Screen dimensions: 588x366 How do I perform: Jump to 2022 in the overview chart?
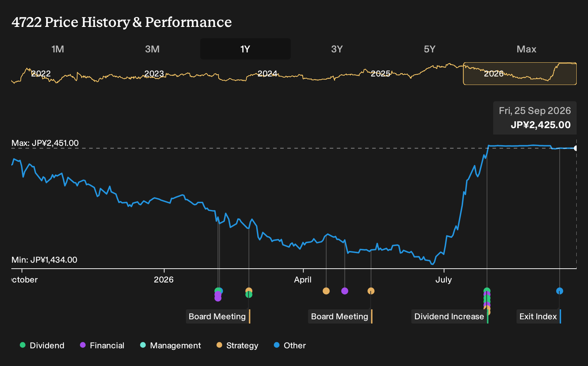pyautogui.click(x=41, y=74)
